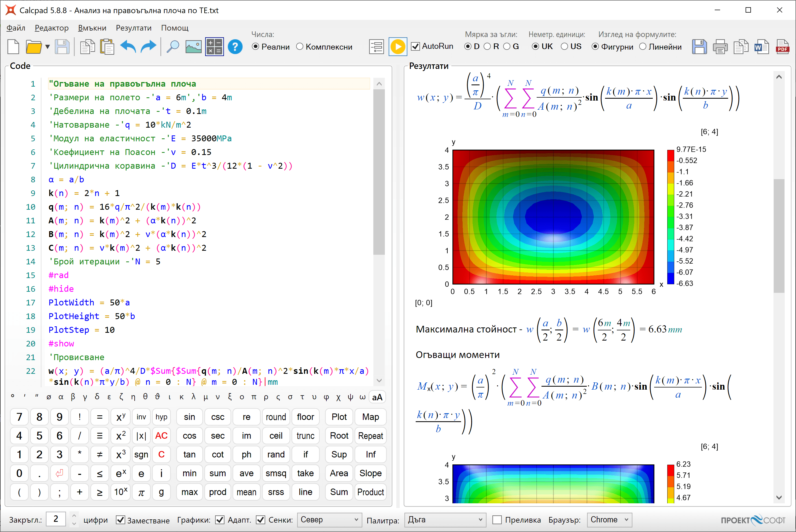This screenshot has height=532, width=796.
Task: Run calculation with yellow play button
Action: pos(398,47)
